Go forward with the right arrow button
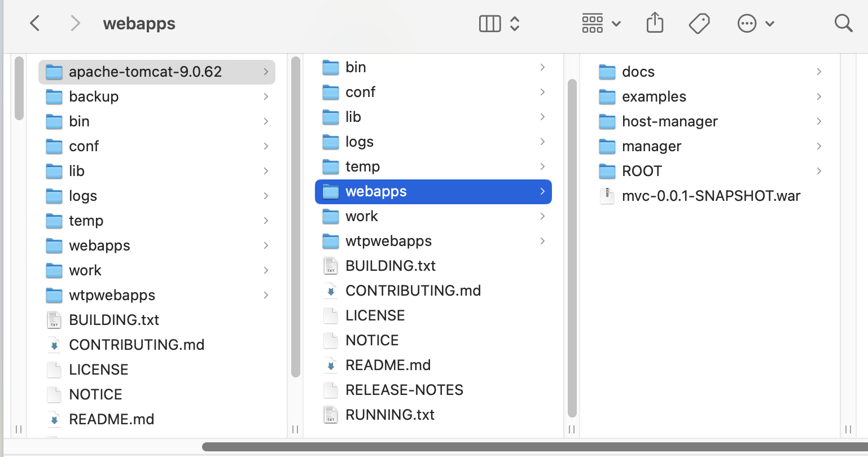Viewport: 868px width, 457px height. click(x=75, y=23)
